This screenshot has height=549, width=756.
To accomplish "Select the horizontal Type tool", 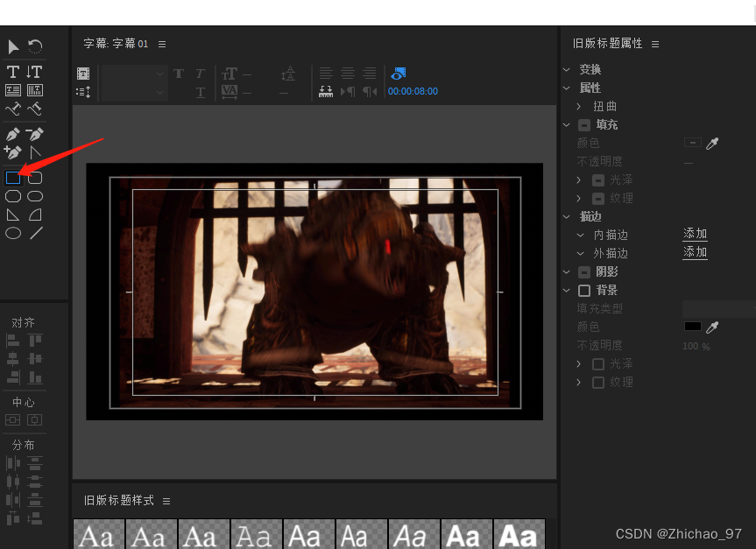I will click(13, 72).
